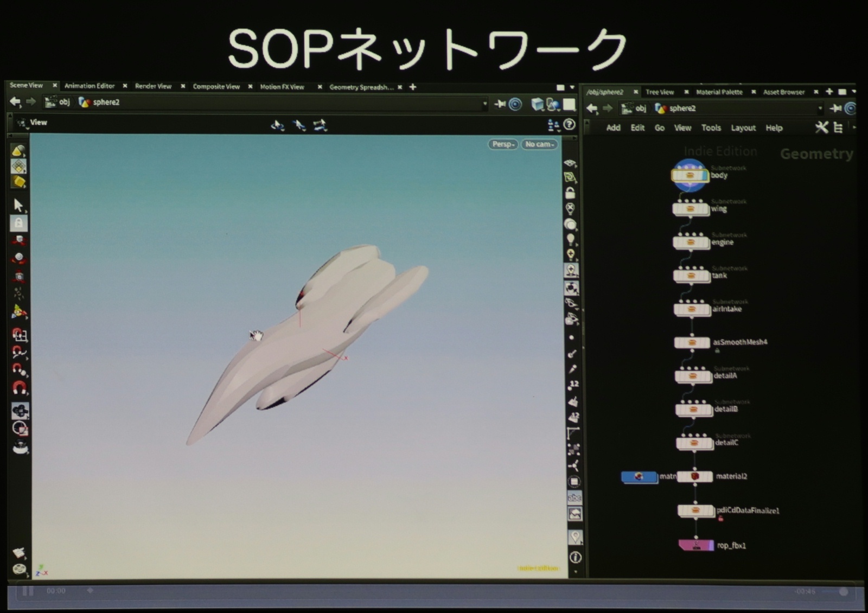This screenshot has height=613, width=868.
Task: Pin the network editor pane with pushpin icon
Action: [x=835, y=108]
